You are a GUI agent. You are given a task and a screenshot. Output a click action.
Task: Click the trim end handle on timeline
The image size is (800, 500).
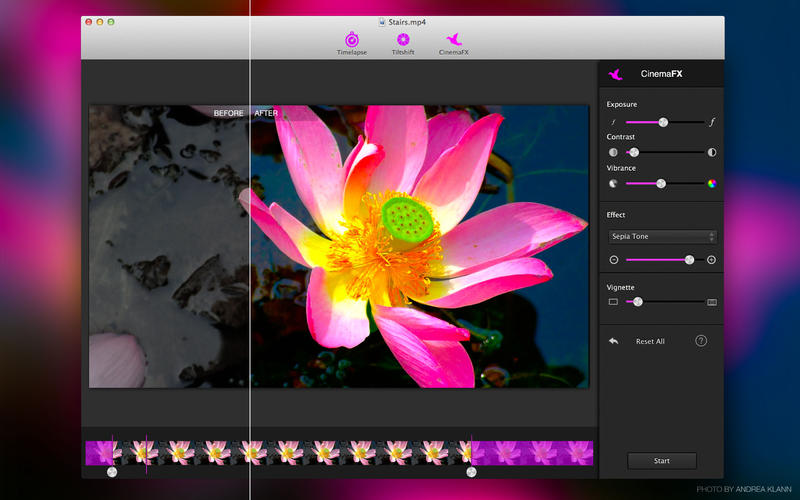click(x=471, y=472)
